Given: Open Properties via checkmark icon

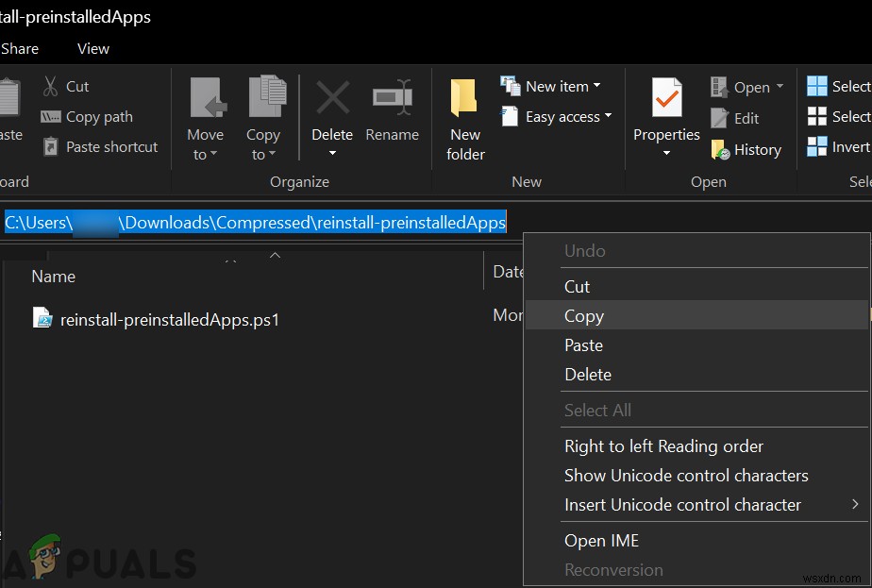Looking at the screenshot, I should tap(666, 97).
